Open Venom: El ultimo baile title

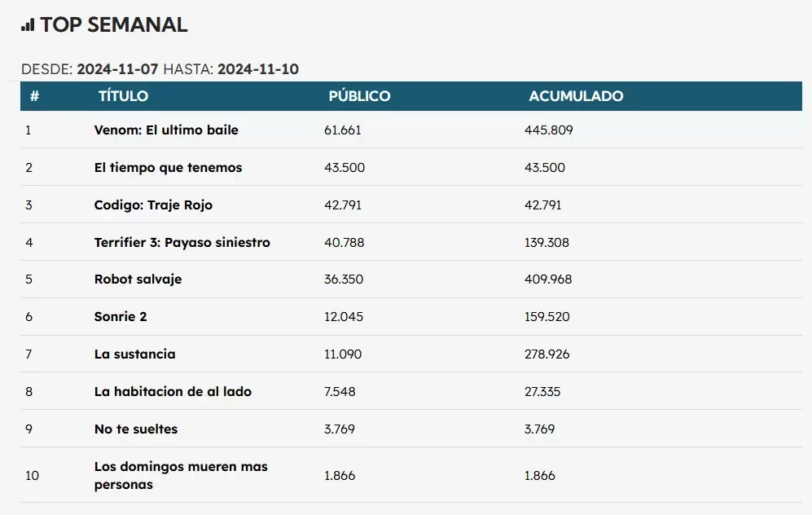[x=166, y=130]
